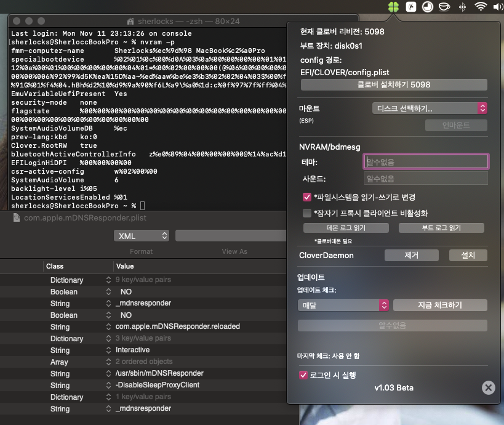Click the Value column header
Screen dimensions: 504x425
click(x=125, y=266)
